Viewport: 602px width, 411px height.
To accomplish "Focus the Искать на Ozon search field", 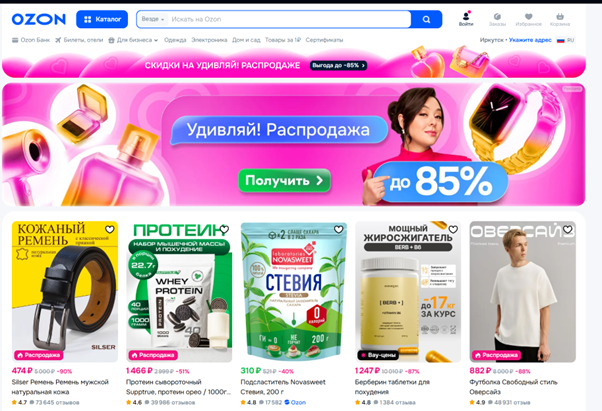I will tap(290, 19).
